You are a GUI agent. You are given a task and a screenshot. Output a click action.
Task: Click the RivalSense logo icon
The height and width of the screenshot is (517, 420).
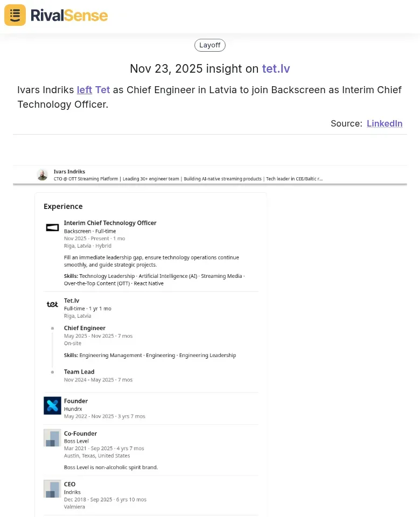tap(15, 15)
